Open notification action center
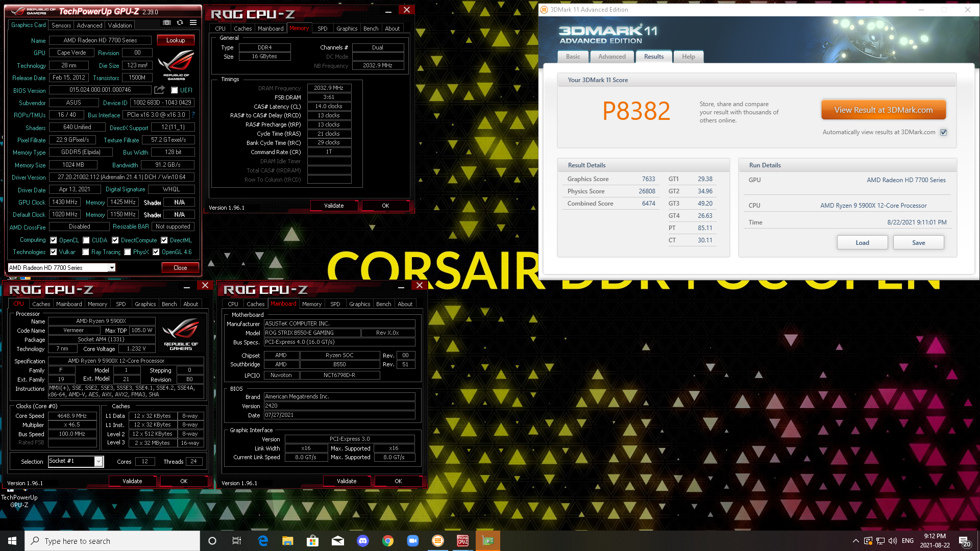Image resolution: width=980 pixels, height=551 pixels. click(965, 541)
